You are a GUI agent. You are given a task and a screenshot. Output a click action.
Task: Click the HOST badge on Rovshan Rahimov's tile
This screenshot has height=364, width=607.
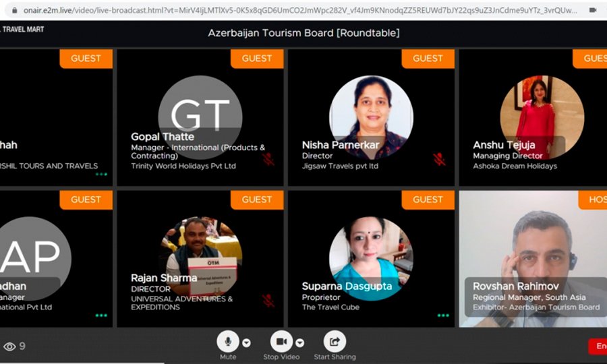click(593, 200)
